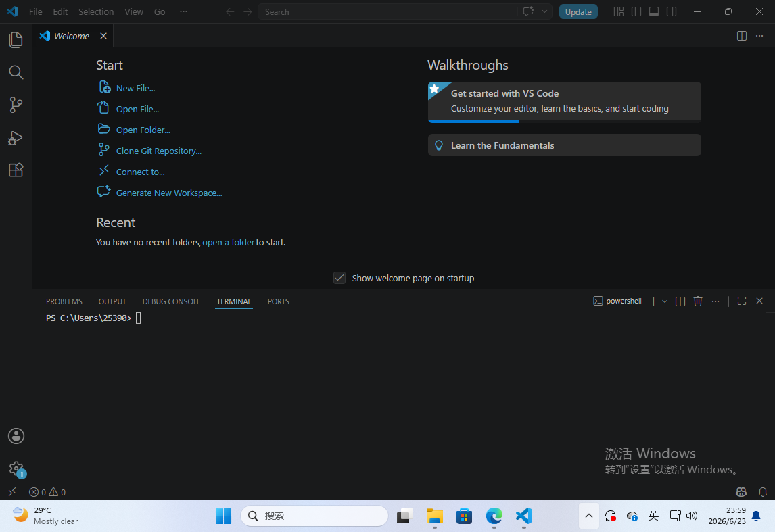Show hidden icons in system tray
Screen dimensions: 775x532
point(588,516)
